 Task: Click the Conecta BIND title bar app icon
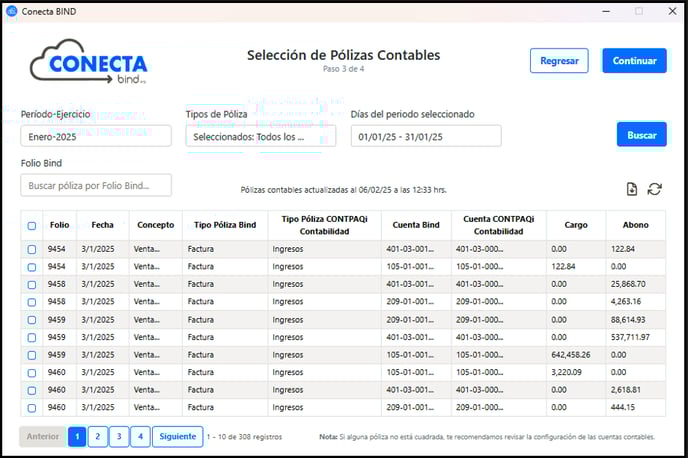click(12, 11)
